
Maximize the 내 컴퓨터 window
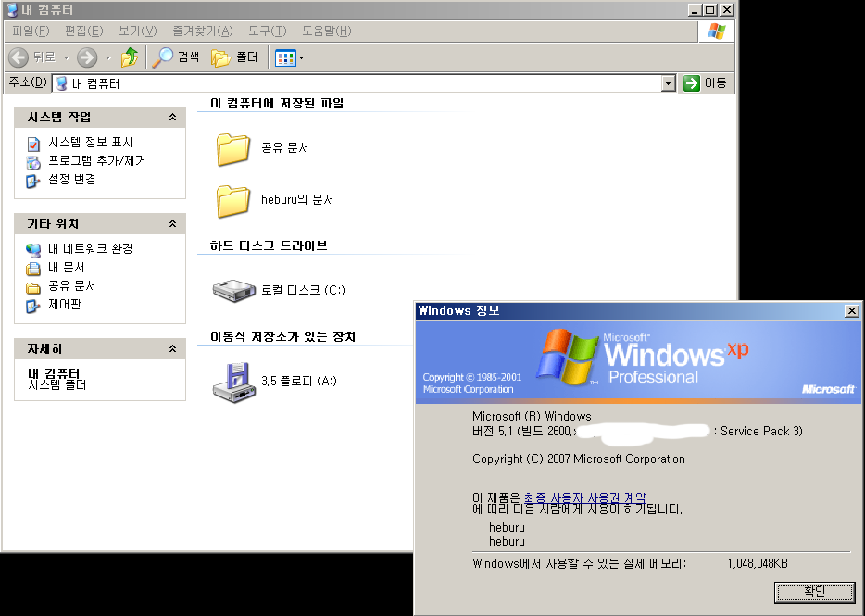pyautogui.click(x=710, y=10)
